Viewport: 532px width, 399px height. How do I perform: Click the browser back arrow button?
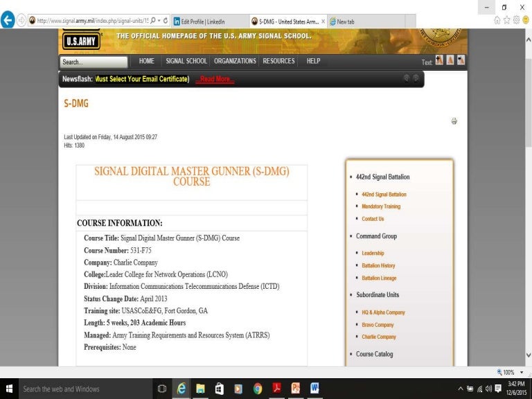pyautogui.click(x=8, y=21)
